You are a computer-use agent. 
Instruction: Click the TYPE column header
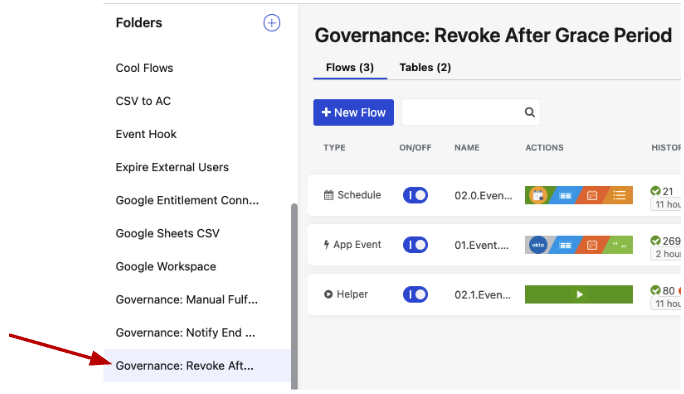334,148
